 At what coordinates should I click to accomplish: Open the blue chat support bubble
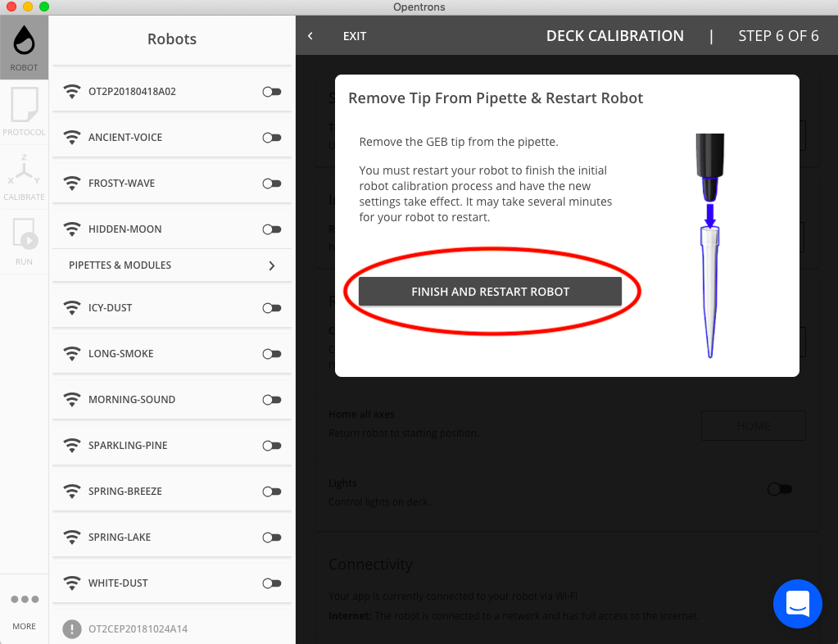[x=797, y=604]
